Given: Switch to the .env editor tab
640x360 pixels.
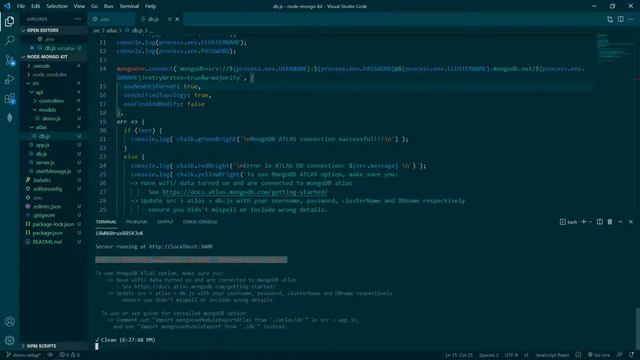Looking at the screenshot, I should 111,19.
